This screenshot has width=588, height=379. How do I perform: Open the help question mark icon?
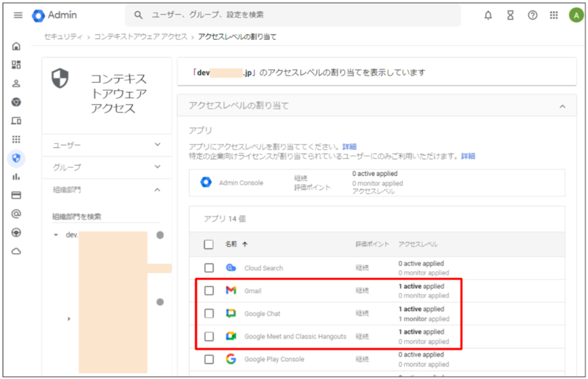tap(532, 15)
